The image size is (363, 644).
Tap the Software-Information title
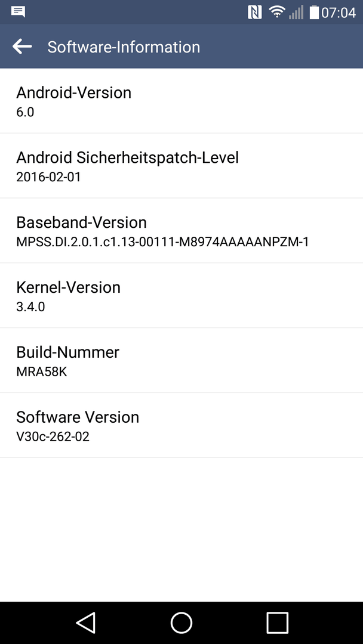(124, 47)
